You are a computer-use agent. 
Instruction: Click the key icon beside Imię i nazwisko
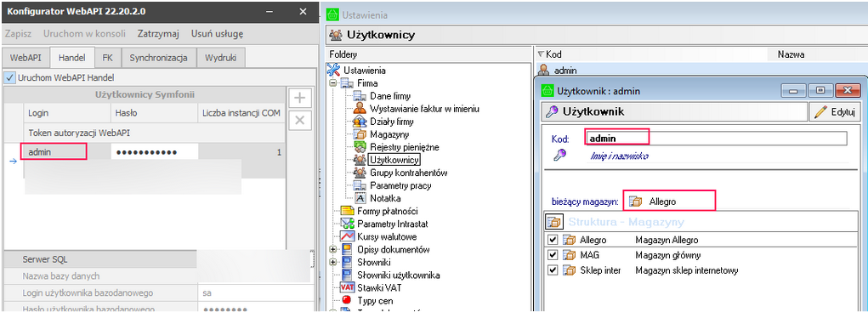[x=559, y=155]
